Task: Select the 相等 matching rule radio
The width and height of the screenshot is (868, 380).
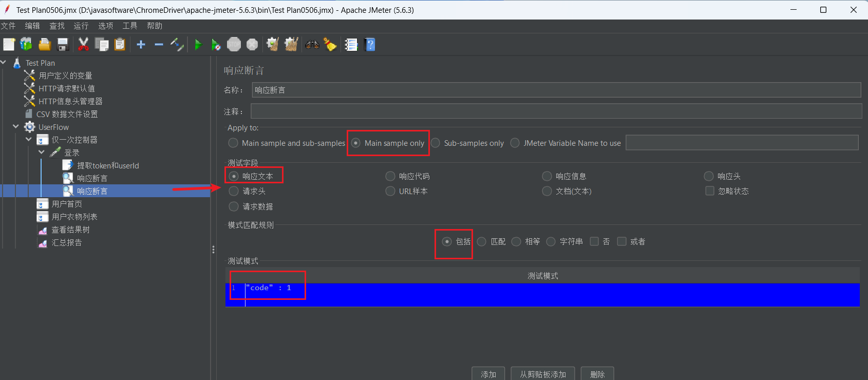Action: [x=516, y=241]
